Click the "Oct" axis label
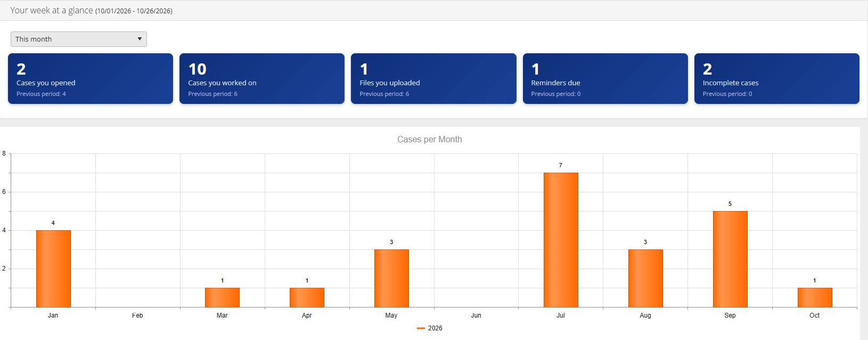The image size is (868, 340). pyautogui.click(x=815, y=315)
